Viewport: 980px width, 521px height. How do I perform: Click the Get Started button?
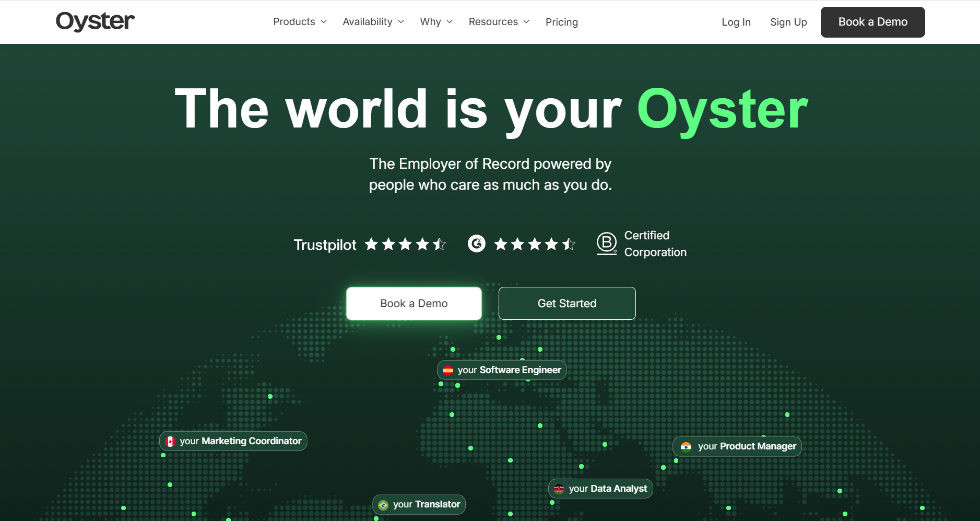point(567,304)
